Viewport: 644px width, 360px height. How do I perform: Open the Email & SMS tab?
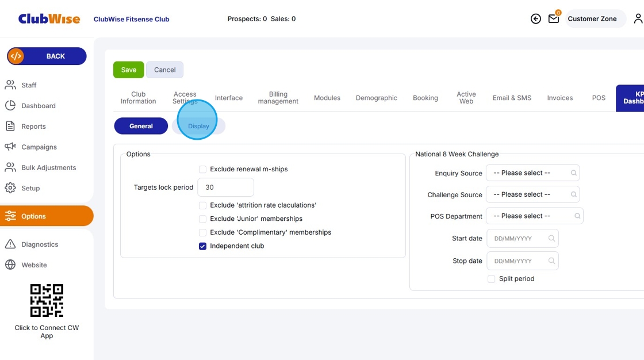click(x=512, y=98)
